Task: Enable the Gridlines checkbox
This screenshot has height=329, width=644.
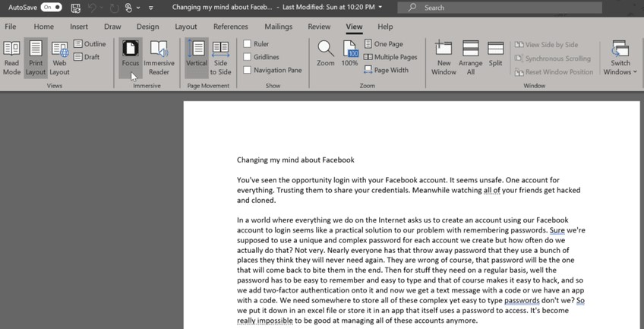Action: pyautogui.click(x=248, y=57)
